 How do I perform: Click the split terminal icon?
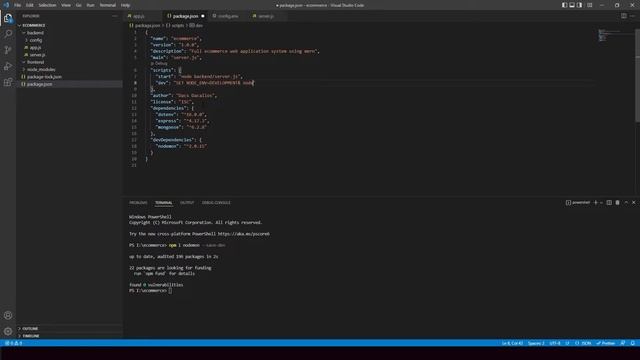click(x=609, y=202)
